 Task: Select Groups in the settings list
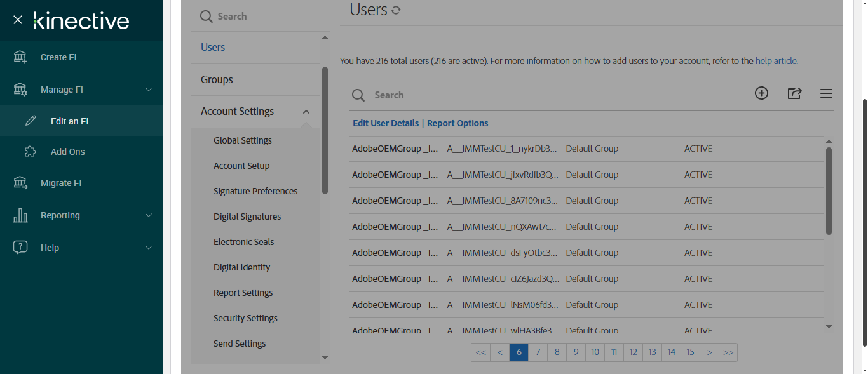click(x=217, y=79)
